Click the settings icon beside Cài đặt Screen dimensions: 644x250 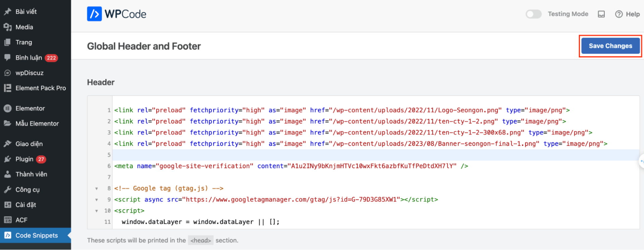(7, 205)
